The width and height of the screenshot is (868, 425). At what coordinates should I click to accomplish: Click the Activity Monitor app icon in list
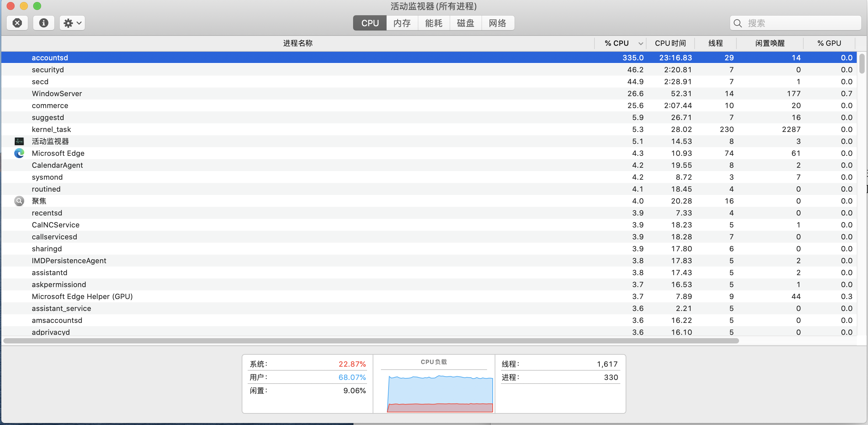(19, 141)
